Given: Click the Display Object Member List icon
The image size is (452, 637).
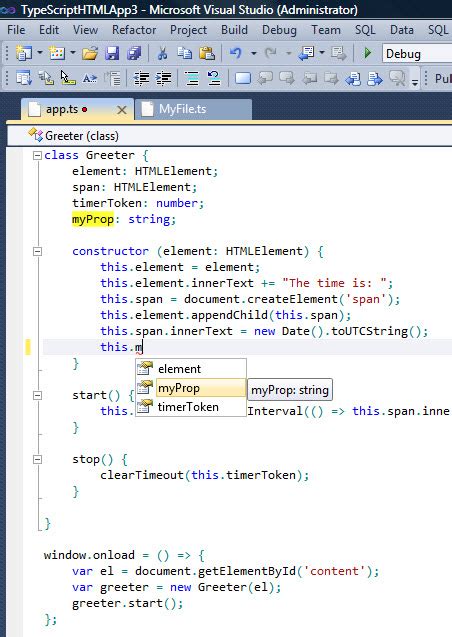Looking at the screenshot, I should tap(24, 78).
